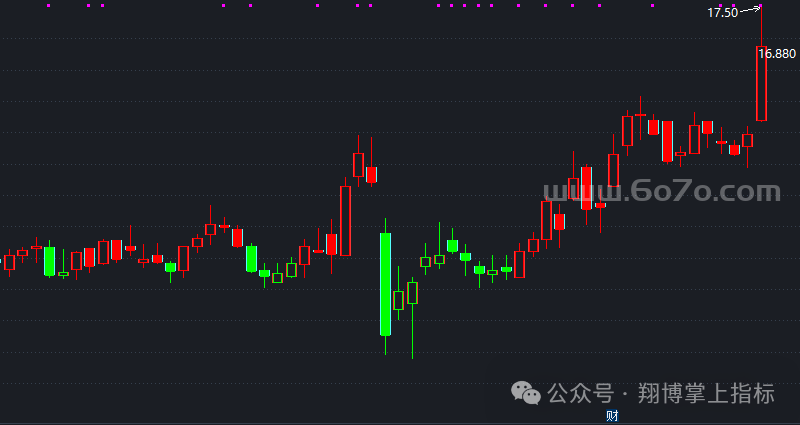Click the leftmost magenta dot at the top
This screenshot has width=800, height=425.
coord(49,6)
